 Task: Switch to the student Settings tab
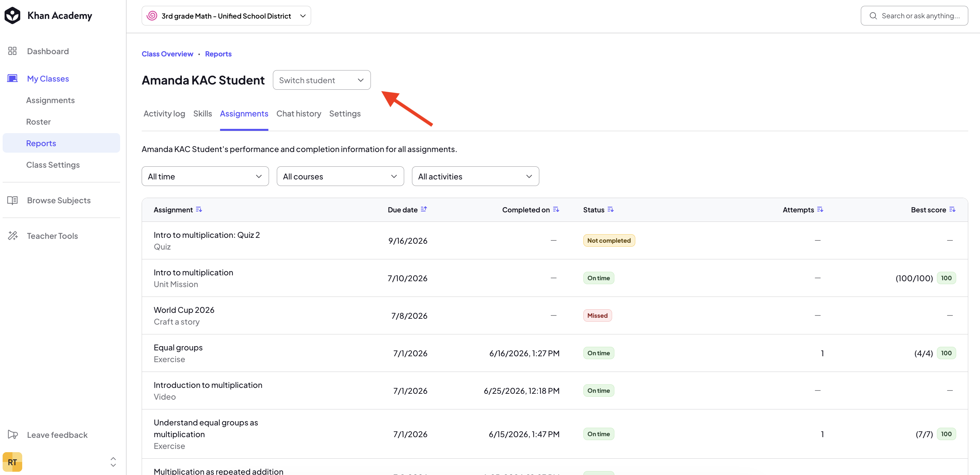tap(345, 113)
